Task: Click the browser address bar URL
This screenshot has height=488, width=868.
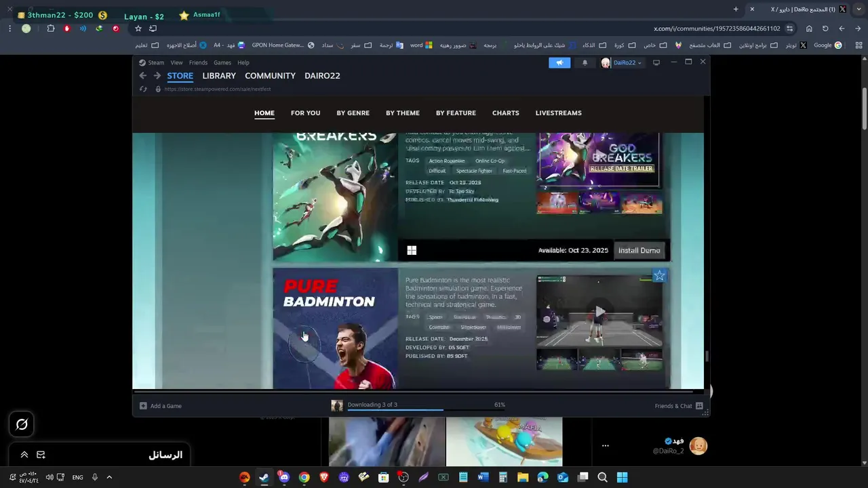Action: tap(717, 28)
